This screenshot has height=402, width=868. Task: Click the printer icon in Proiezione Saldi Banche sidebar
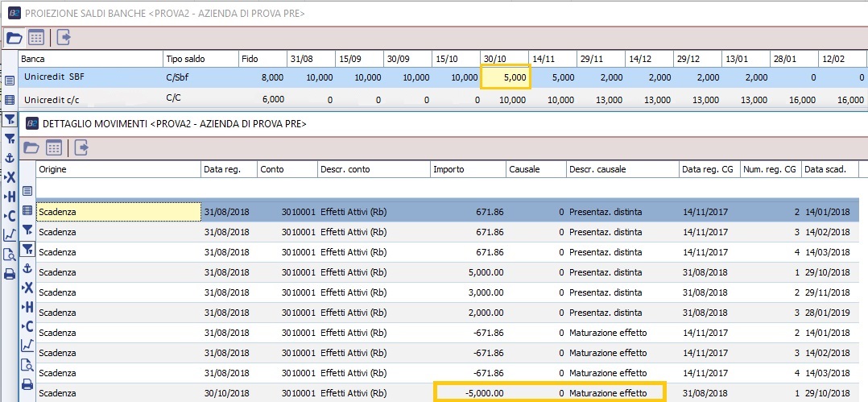tap(10, 274)
